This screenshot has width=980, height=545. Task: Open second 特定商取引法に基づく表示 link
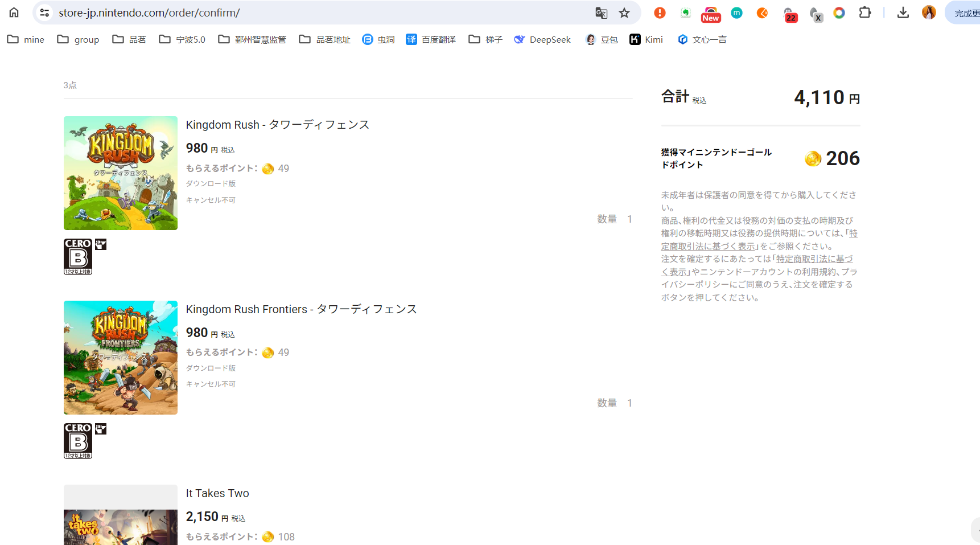[x=757, y=265]
